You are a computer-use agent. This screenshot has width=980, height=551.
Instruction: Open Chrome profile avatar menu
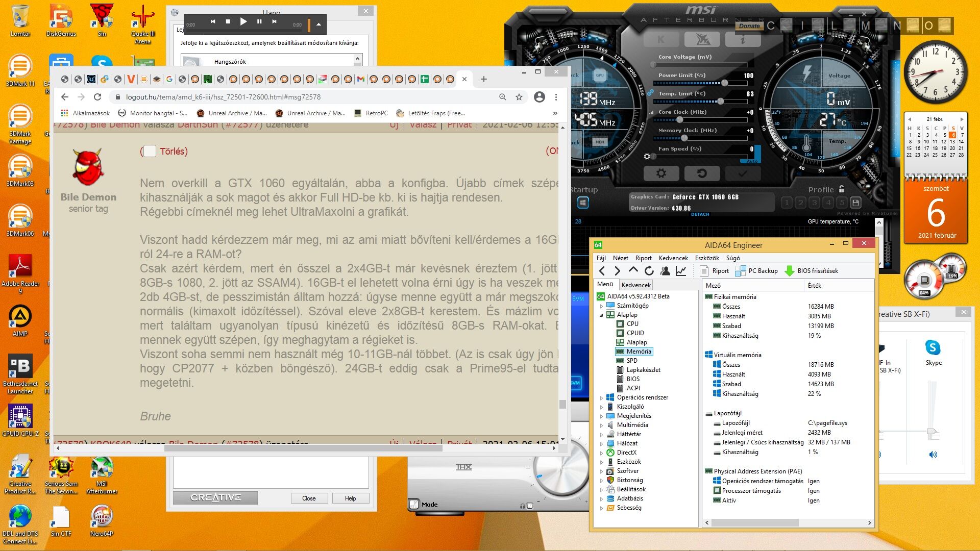pos(539,97)
